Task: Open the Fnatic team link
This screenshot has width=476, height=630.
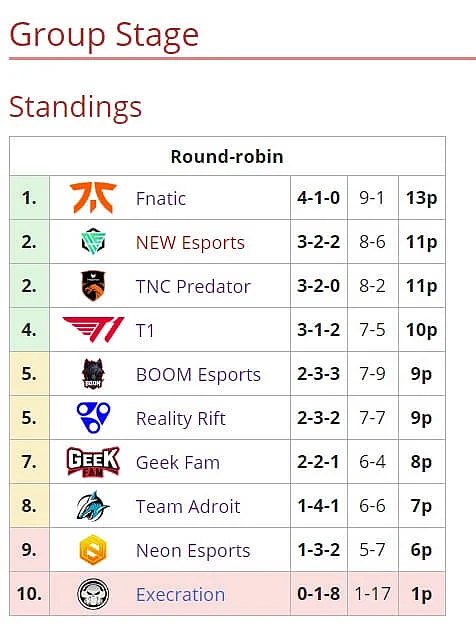Action: 161,198
